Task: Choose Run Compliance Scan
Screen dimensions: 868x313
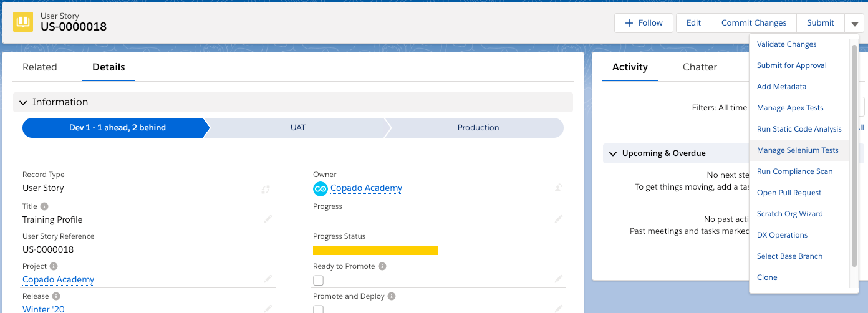Action: point(799,171)
